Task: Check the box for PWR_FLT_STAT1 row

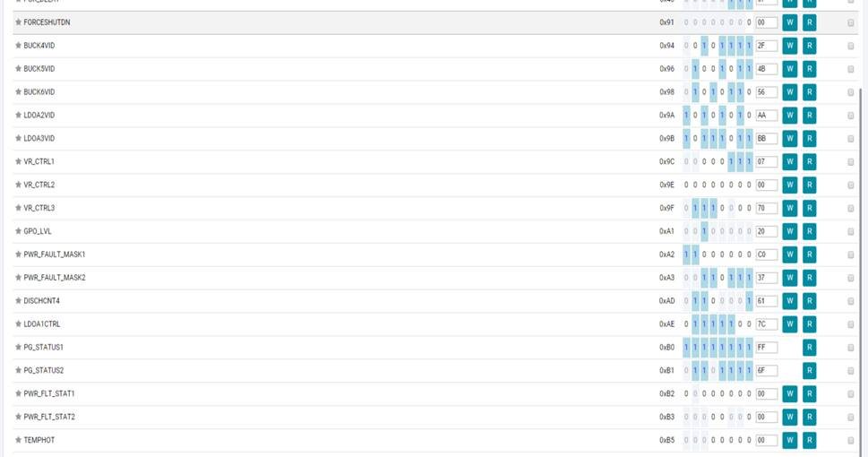Action: click(850, 393)
